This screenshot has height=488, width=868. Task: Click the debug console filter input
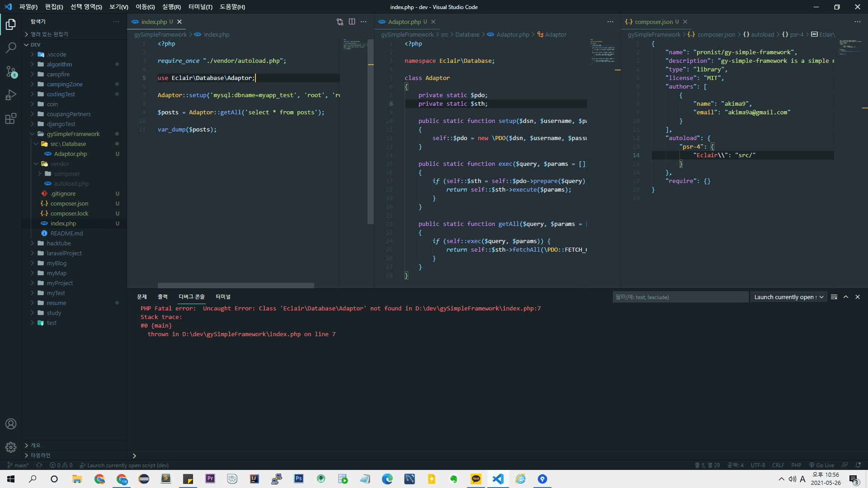[x=680, y=297]
